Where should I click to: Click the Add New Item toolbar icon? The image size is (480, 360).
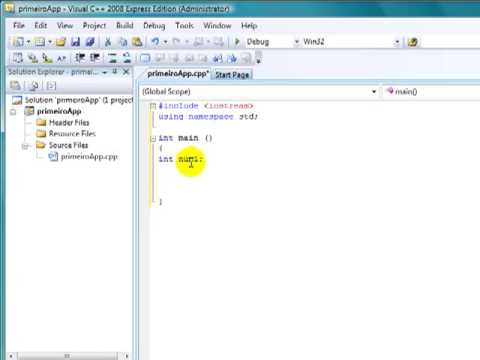coord(40,42)
